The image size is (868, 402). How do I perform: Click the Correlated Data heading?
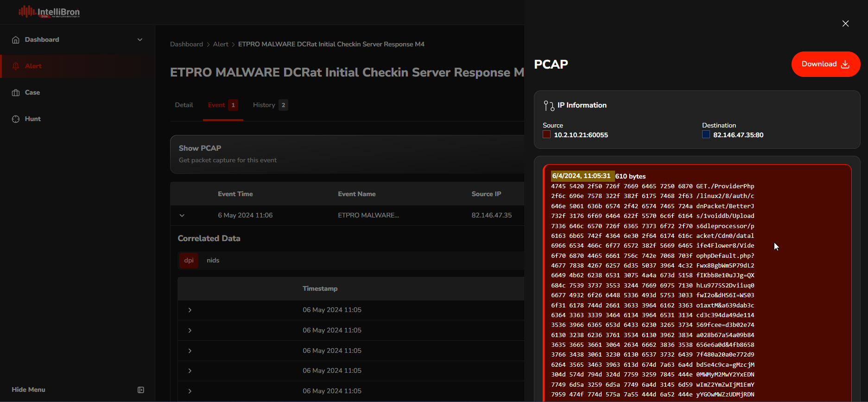click(209, 239)
